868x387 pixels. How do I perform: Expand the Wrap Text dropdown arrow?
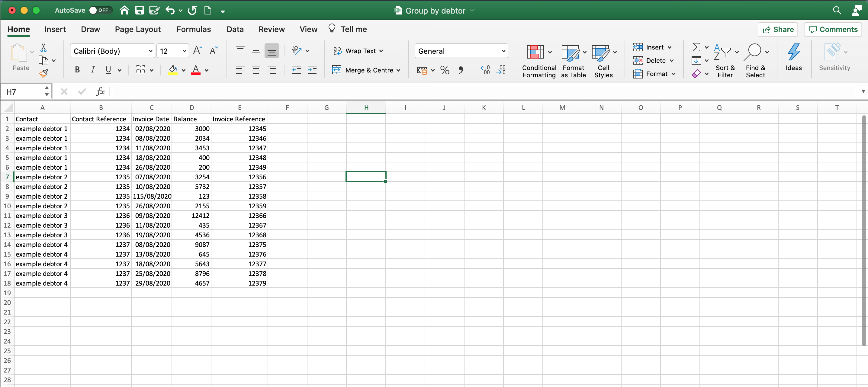pos(381,51)
